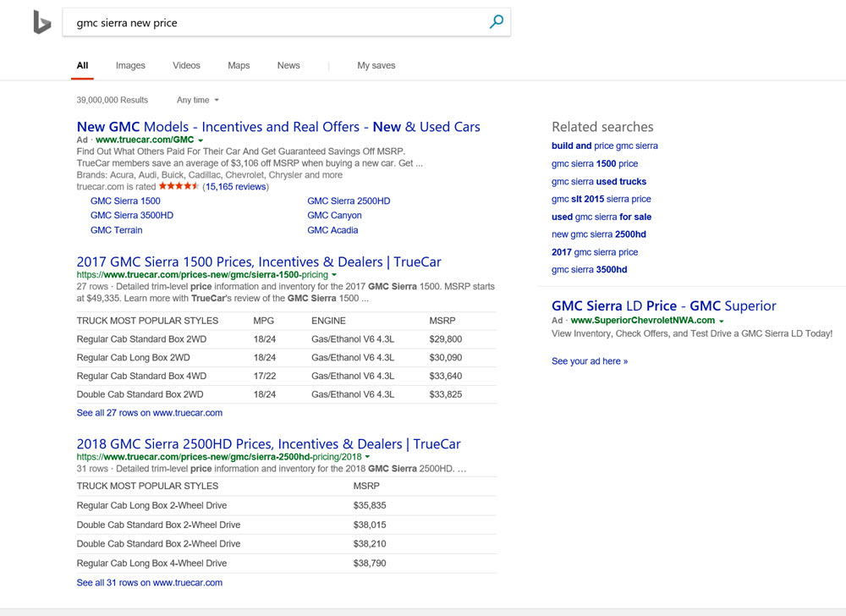The width and height of the screenshot is (846, 616).
Task: Expand arrow next to sierra-2500hd-pricing/2018 URL
Action: tap(367, 457)
